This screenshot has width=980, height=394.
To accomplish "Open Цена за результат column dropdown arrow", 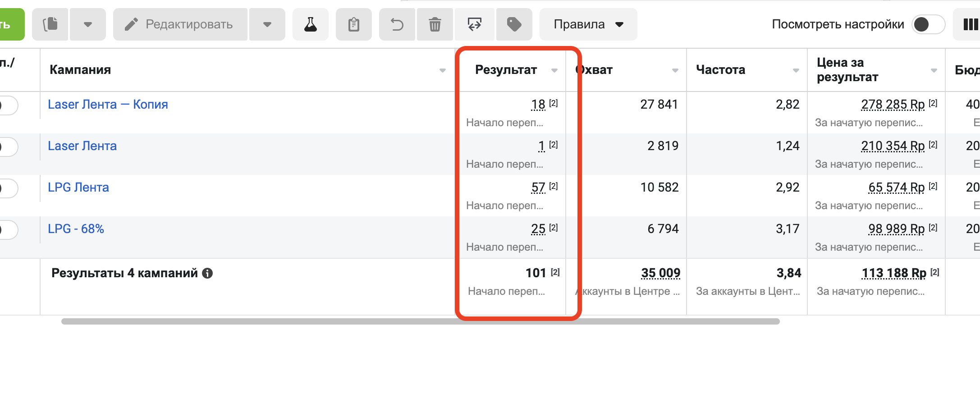I will (934, 70).
